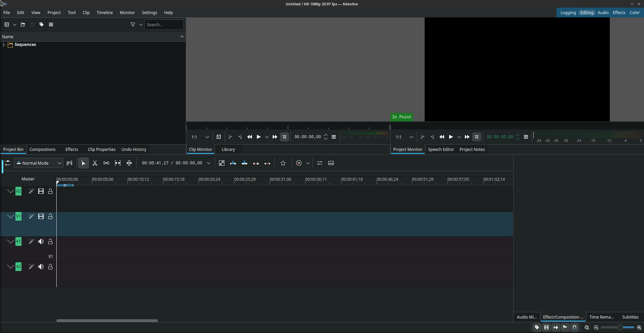Click the subtitle tool icon in toolbar
The image size is (644, 333).
(331, 163)
